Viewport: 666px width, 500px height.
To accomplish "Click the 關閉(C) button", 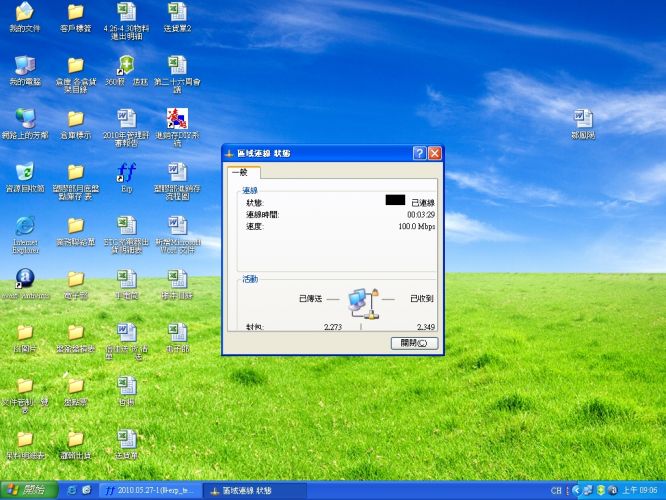I will pyautogui.click(x=414, y=343).
